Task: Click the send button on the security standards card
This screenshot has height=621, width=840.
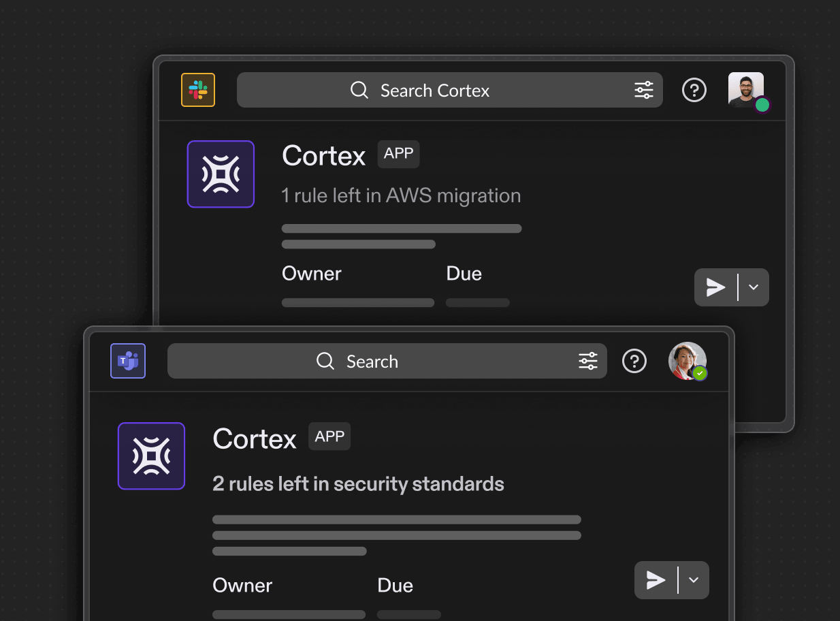Action: 655,580
